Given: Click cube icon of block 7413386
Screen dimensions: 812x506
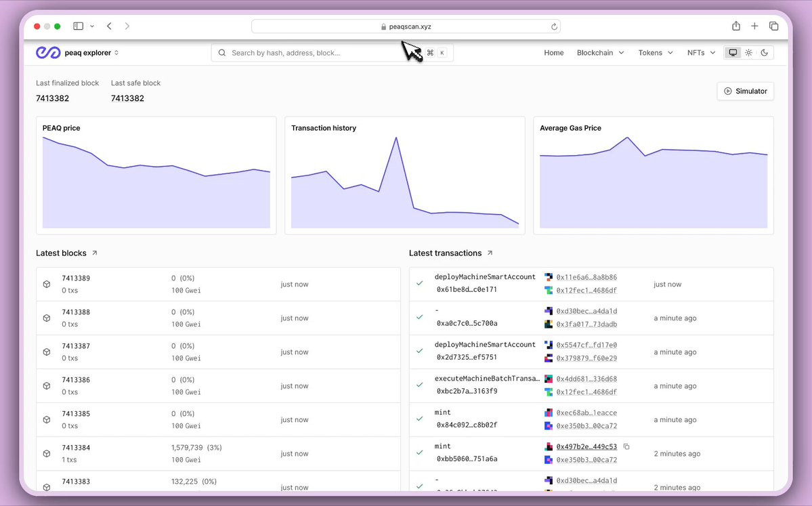Looking at the screenshot, I should (47, 386).
